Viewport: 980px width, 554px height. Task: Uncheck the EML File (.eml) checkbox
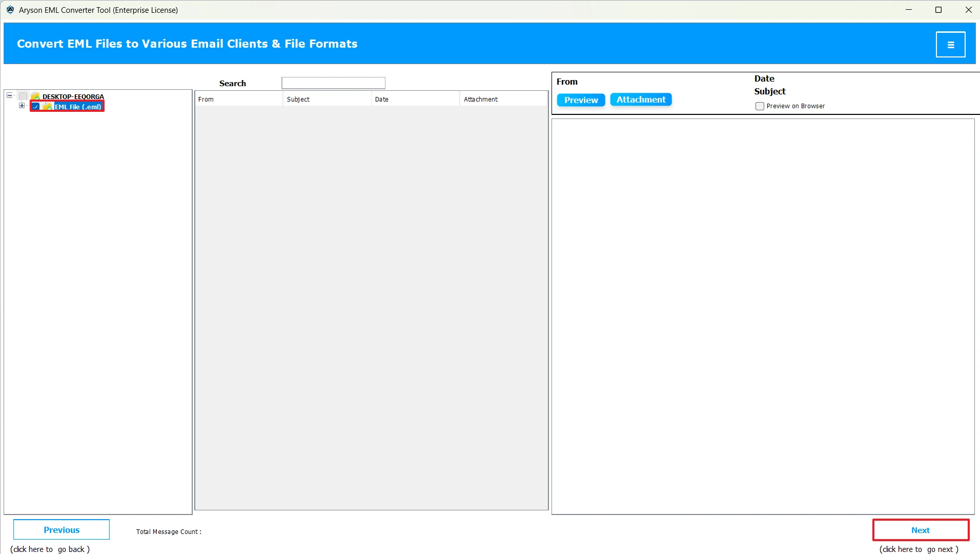[x=36, y=107]
